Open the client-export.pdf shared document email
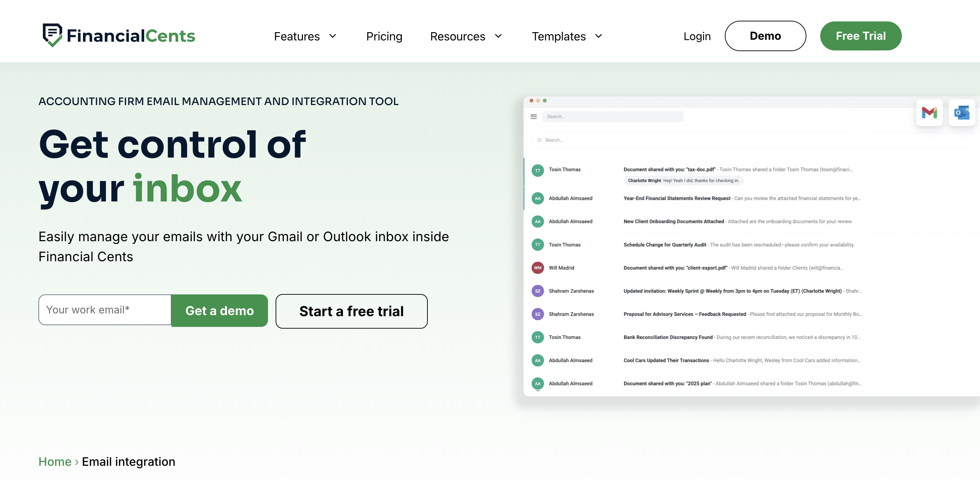980x481 pixels. (x=675, y=268)
